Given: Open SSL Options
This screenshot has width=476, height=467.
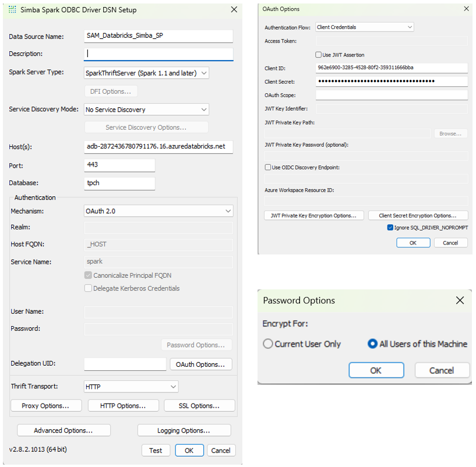Looking at the screenshot, I should [199, 406].
